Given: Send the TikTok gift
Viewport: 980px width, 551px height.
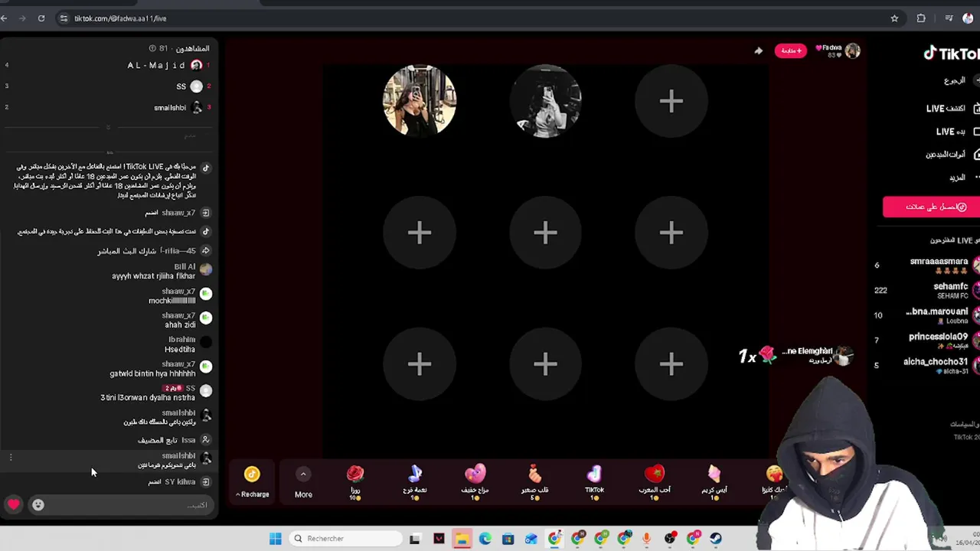Looking at the screenshot, I should coord(594,482).
